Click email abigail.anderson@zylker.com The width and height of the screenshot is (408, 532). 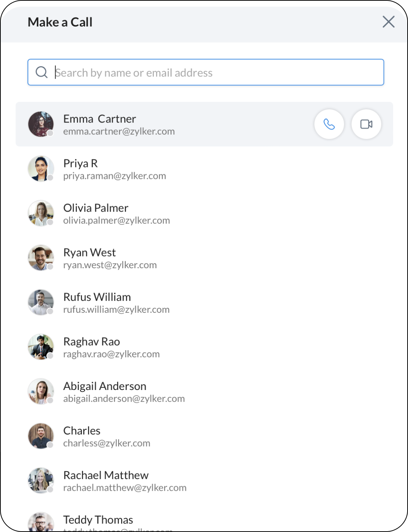pyautogui.click(x=124, y=399)
